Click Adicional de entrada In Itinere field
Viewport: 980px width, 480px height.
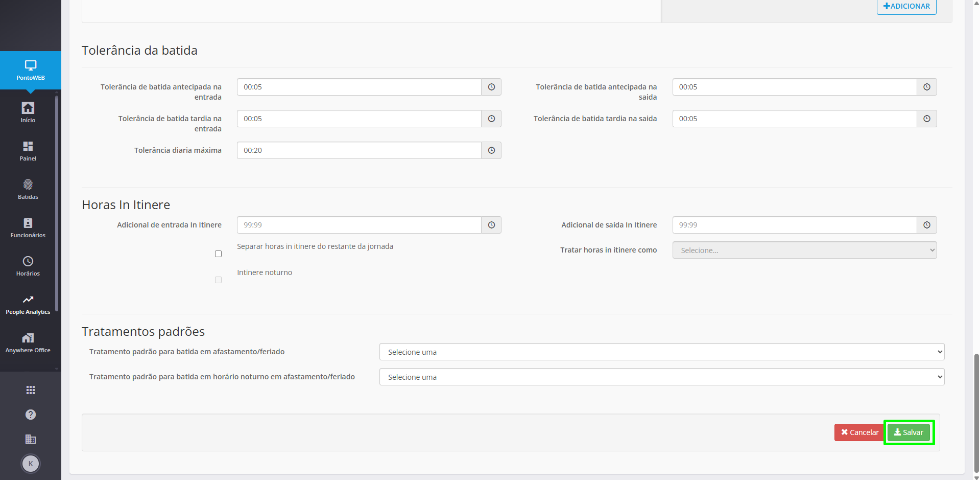pos(359,225)
